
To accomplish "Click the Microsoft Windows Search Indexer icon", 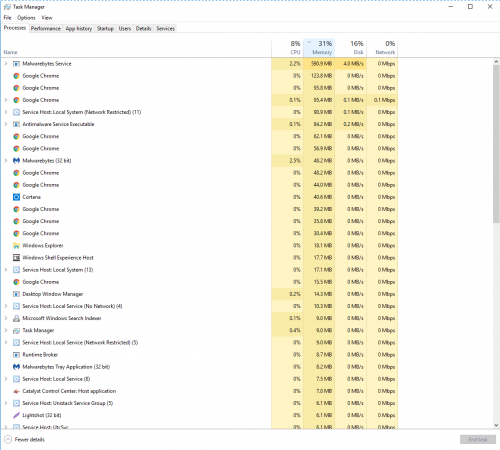I will 16,318.
